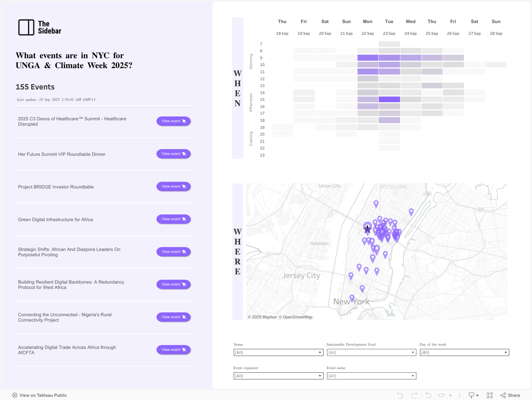Open the Event organizer dropdown
Screen dimensions: 532x400
point(278,376)
